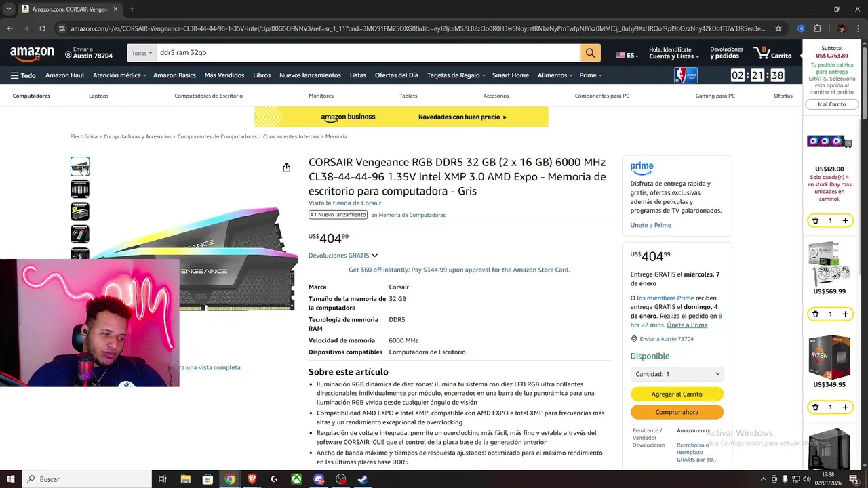Screen dimensions: 868x488
Task: Expand the Devoluciones GRATIS chevron
Action: 374,256
